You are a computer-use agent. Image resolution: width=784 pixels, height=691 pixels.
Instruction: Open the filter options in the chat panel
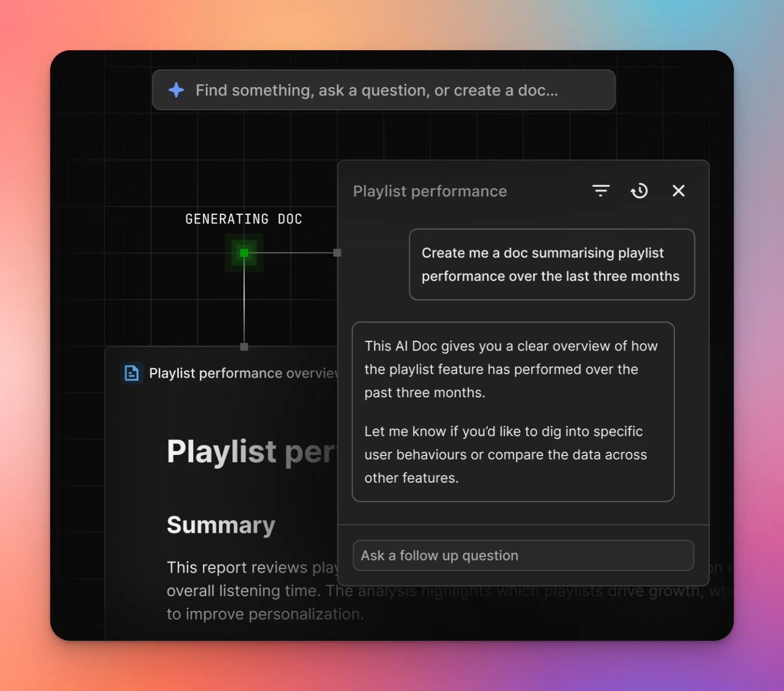(x=601, y=191)
